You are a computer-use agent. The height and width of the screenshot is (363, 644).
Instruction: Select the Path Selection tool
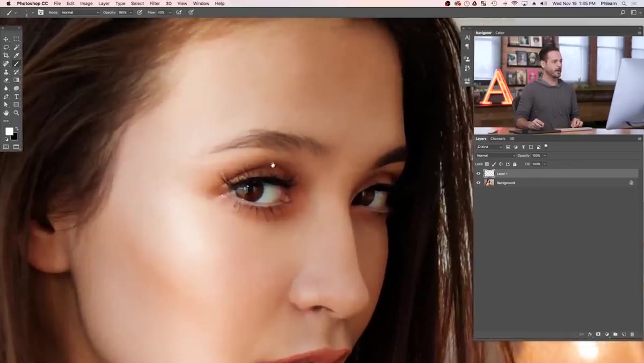click(6, 105)
